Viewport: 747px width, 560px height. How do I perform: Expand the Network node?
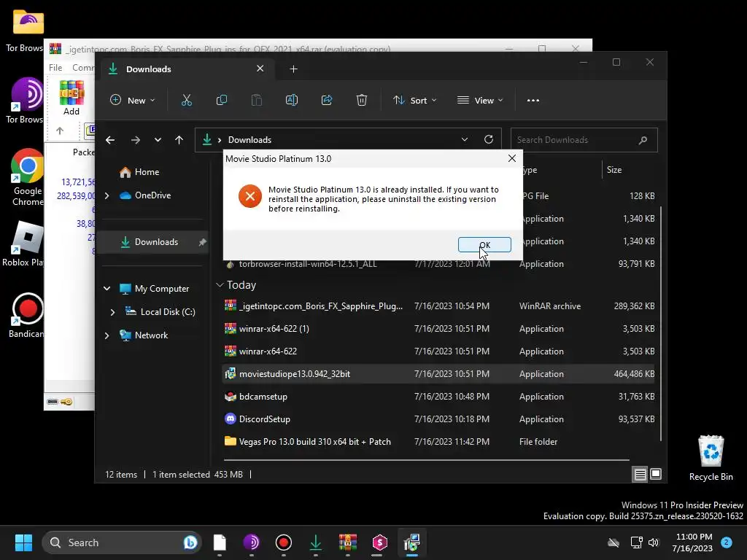pos(107,335)
